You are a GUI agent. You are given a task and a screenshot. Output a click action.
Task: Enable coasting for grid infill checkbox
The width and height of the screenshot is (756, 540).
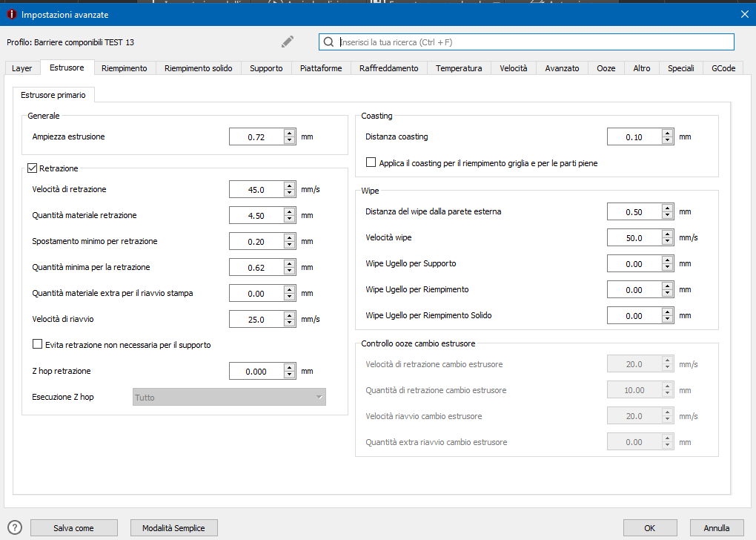click(x=371, y=162)
